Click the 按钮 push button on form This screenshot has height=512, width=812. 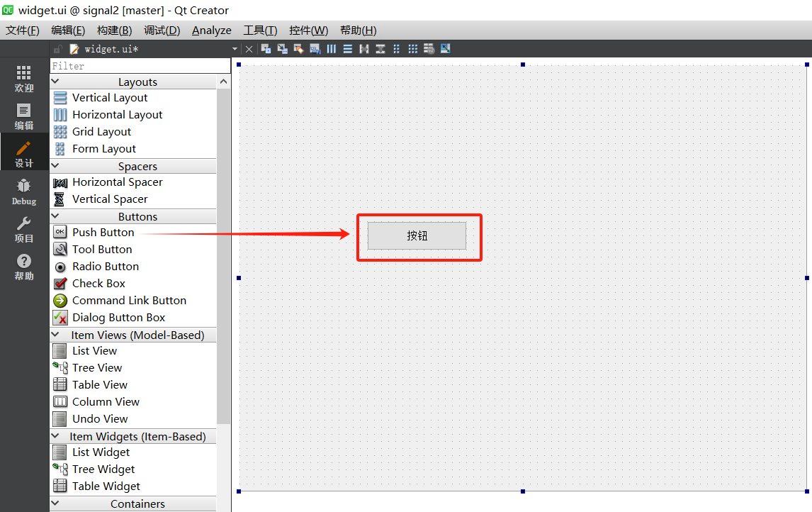pos(417,235)
